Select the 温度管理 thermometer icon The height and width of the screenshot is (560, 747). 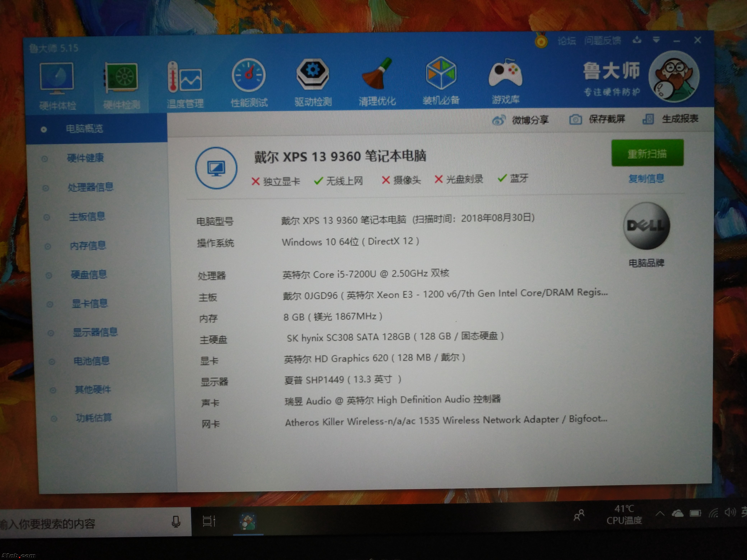tap(185, 78)
